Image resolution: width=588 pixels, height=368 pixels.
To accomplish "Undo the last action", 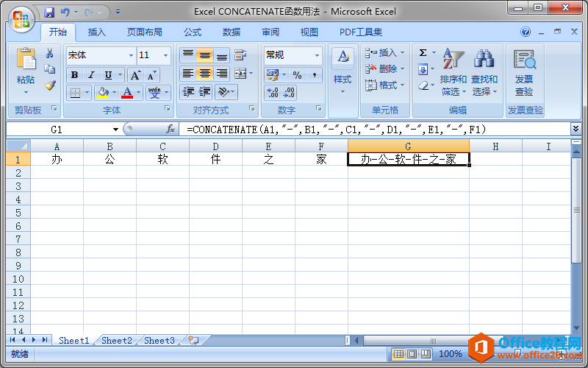I will pos(65,13).
